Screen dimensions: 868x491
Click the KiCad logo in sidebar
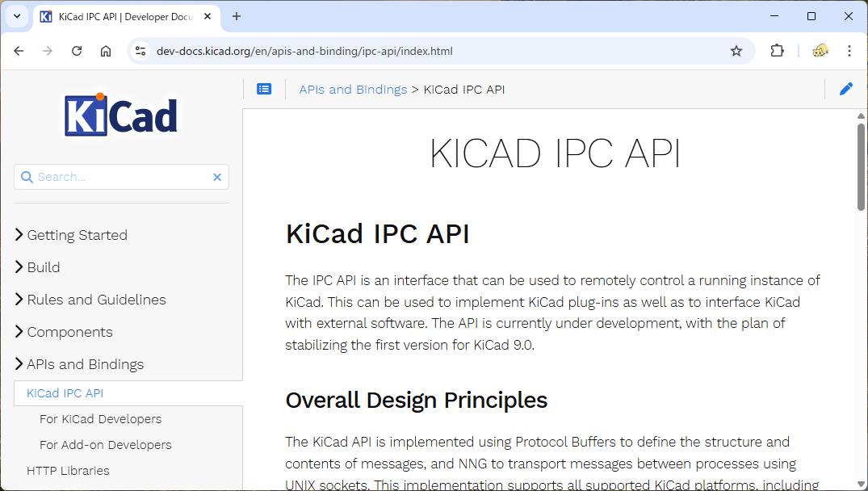121,115
